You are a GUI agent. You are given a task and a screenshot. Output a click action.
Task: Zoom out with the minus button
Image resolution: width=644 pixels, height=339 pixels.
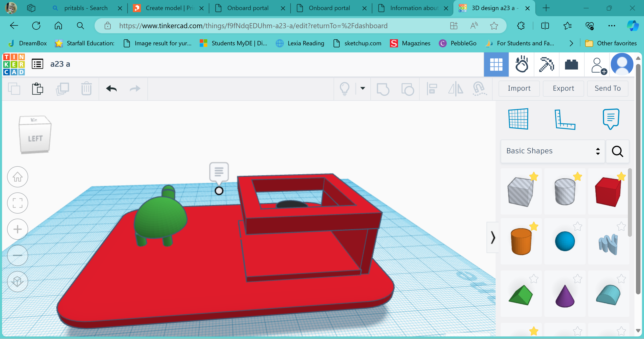pos(17,255)
